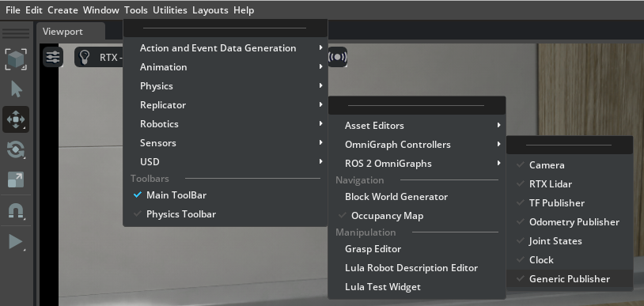This screenshot has height=306, width=644.
Task: Click the viewport streaming broadcast icon
Action: click(338, 57)
